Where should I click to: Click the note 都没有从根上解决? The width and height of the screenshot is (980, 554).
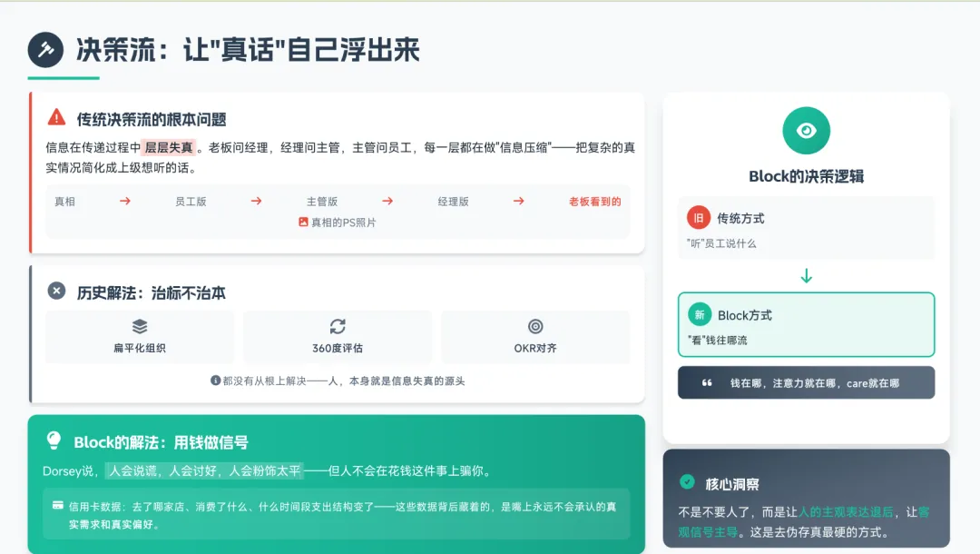[264, 381]
